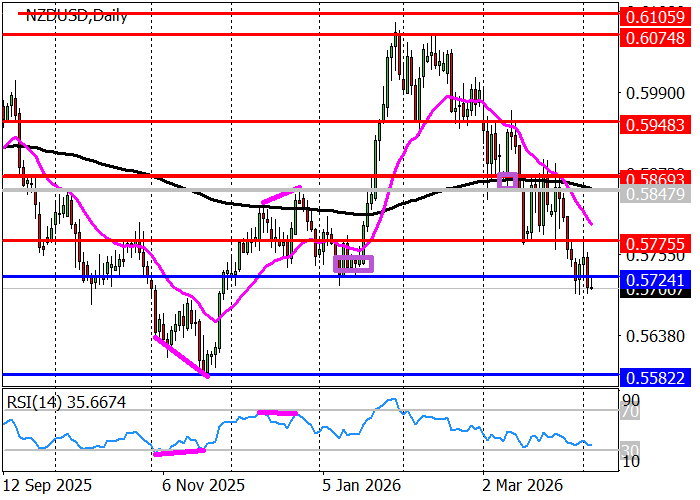Select the purple rectangle near 5 Jan 2026

tap(353, 264)
